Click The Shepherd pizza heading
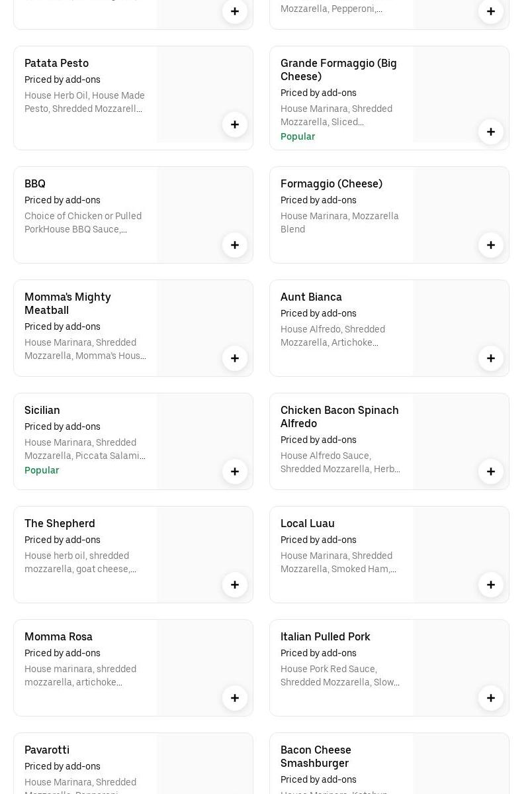 click(x=60, y=523)
